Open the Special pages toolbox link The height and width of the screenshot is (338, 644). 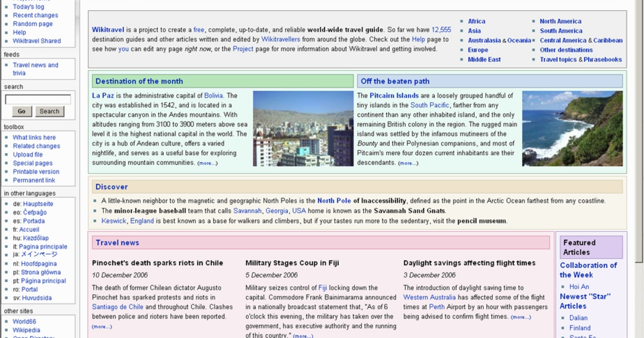click(32, 163)
